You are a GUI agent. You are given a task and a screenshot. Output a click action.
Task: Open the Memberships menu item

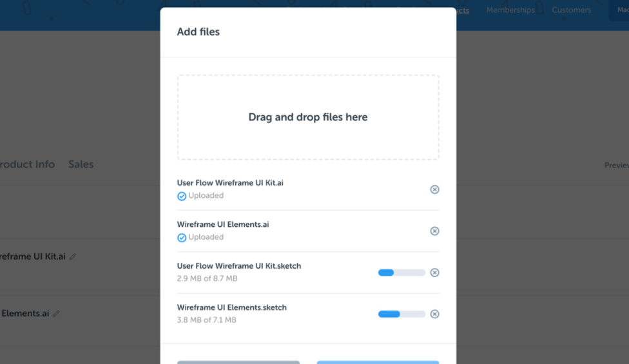tap(510, 10)
